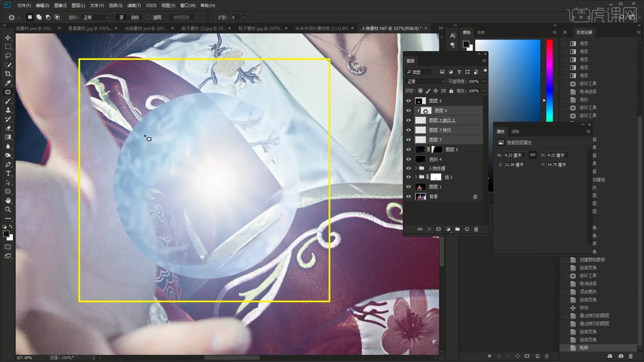Create new group via folder icon in Layers panel
The image size is (644, 362).
[x=457, y=229]
